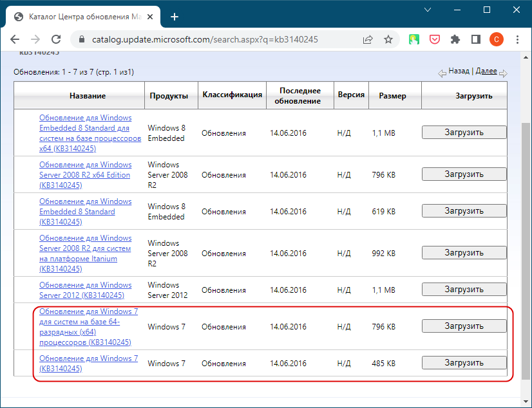
Task: Select the Каталог Центра обновления tab
Action: coord(84,17)
